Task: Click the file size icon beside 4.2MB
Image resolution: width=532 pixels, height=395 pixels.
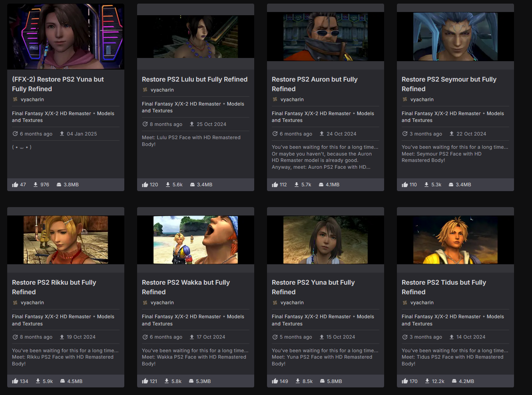Action: click(x=454, y=381)
